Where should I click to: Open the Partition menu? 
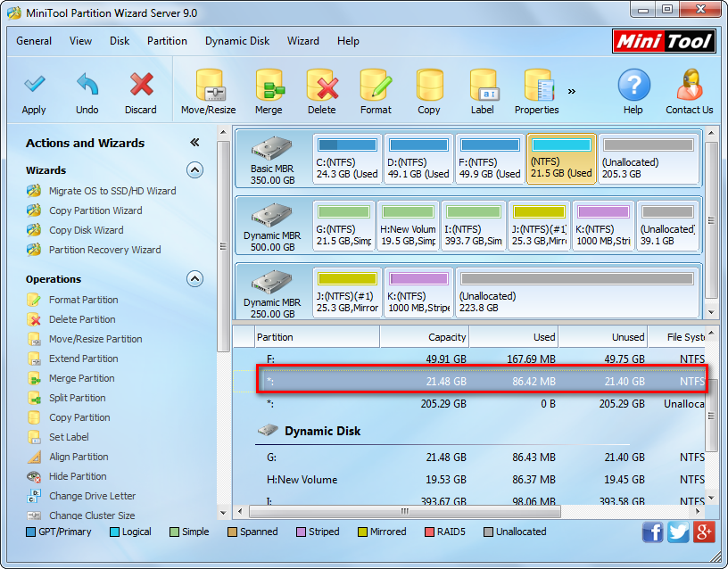(x=167, y=41)
